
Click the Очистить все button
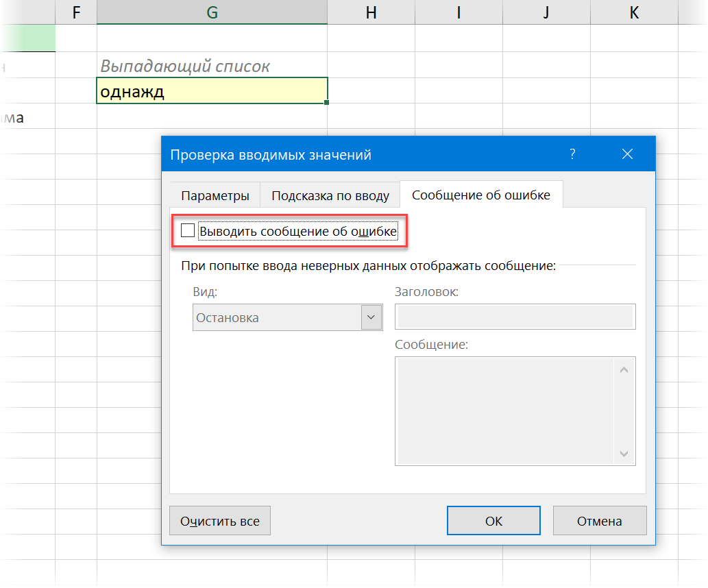(220, 521)
